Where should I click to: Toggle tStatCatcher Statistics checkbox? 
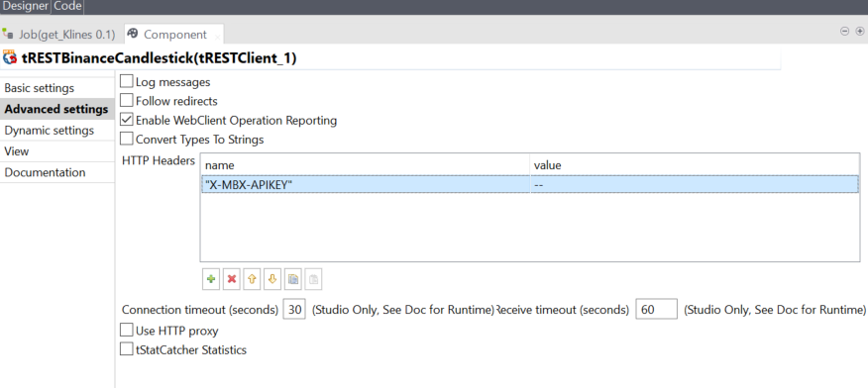click(127, 349)
